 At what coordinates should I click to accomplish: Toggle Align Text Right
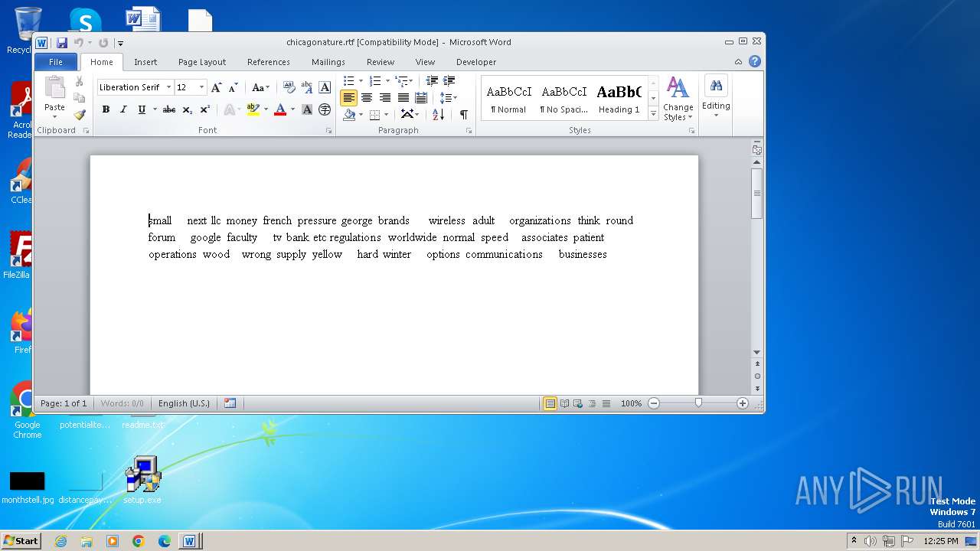[384, 97]
